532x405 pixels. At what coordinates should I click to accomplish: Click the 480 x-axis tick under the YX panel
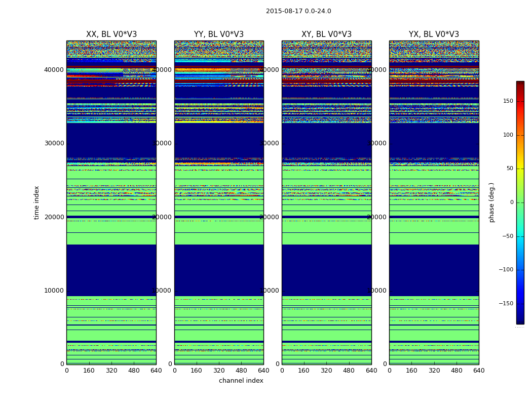click(457, 371)
